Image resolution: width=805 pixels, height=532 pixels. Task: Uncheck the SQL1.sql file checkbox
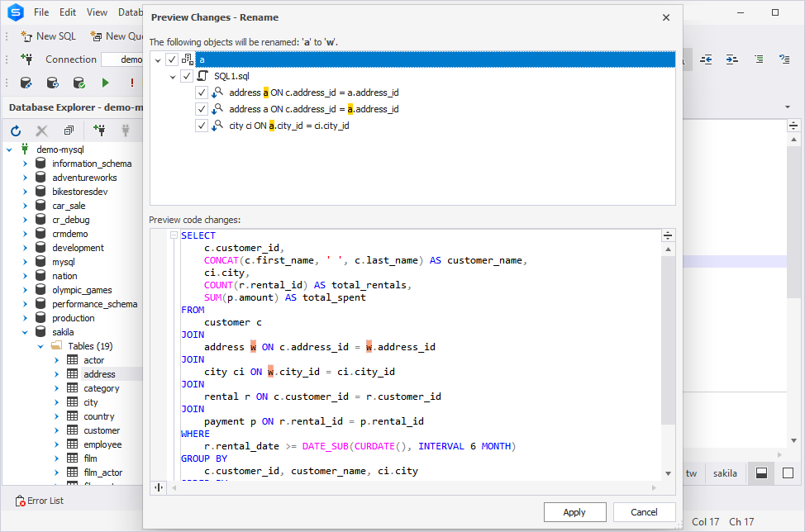187,76
